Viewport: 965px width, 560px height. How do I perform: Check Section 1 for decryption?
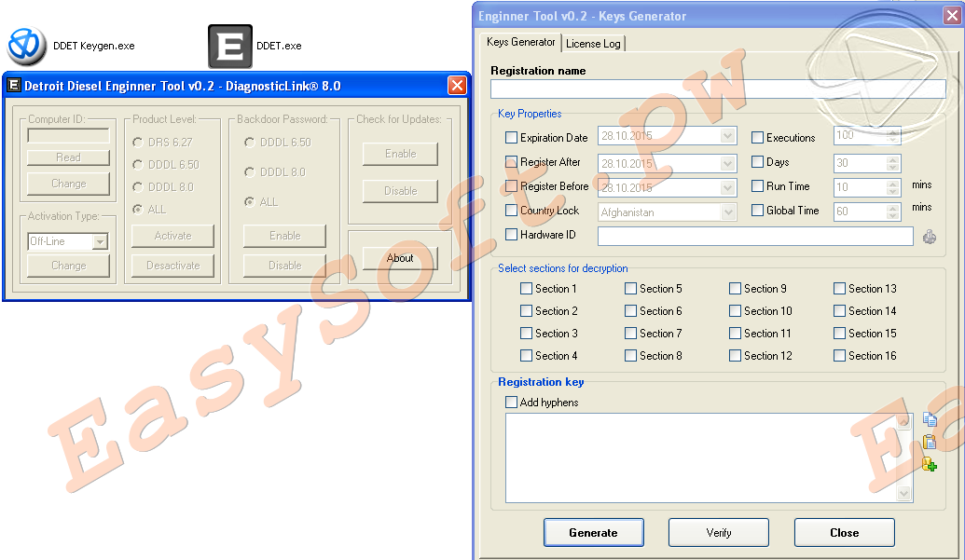click(526, 288)
